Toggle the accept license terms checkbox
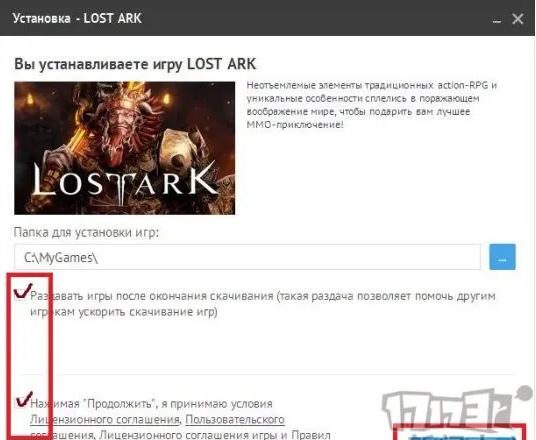The width and height of the screenshot is (536, 440). click(22, 402)
